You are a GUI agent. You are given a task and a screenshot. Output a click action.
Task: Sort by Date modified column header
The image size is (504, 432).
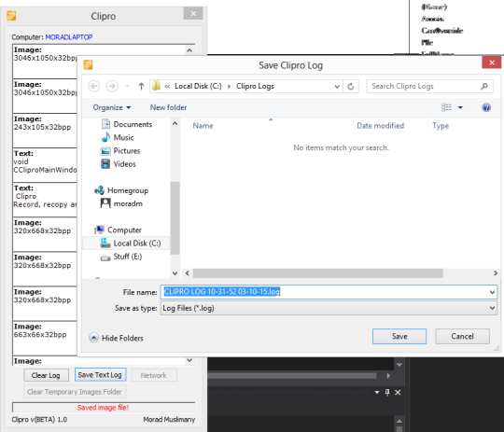pos(380,126)
